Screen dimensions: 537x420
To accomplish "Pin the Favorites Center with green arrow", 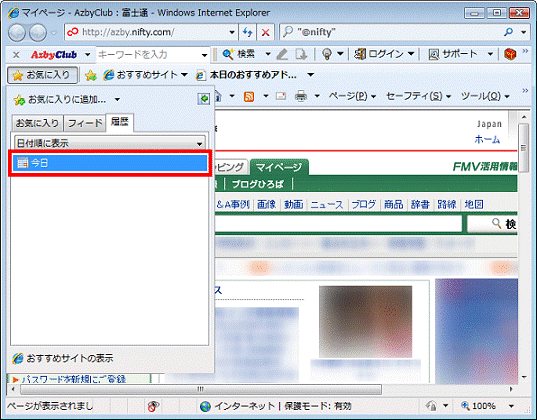I will tap(204, 99).
